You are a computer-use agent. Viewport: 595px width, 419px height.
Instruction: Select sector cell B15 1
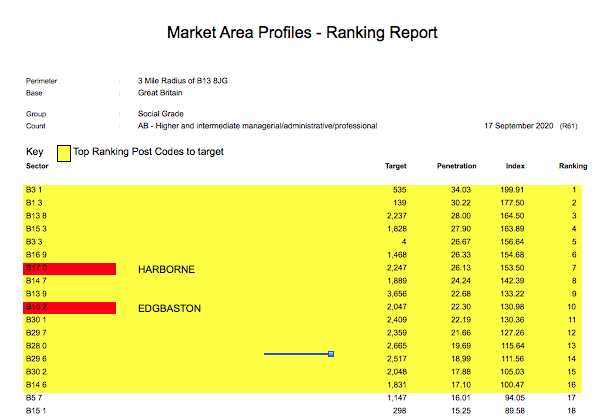point(36,411)
